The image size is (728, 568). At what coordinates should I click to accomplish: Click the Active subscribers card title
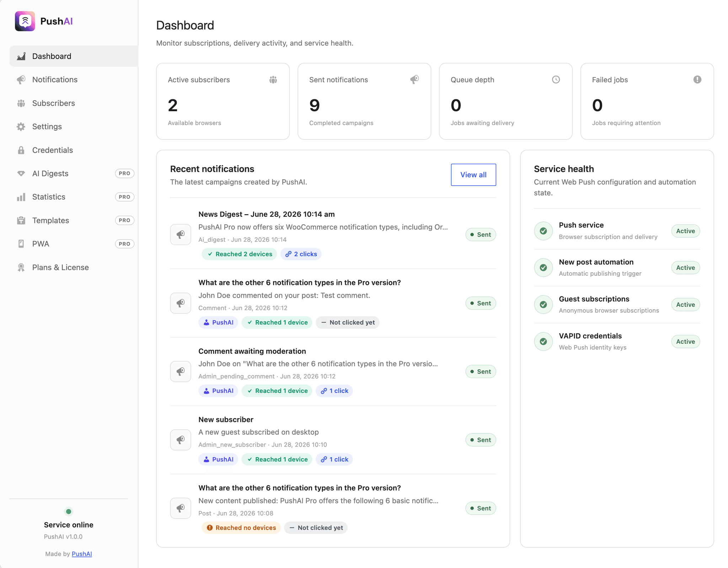(x=199, y=80)
